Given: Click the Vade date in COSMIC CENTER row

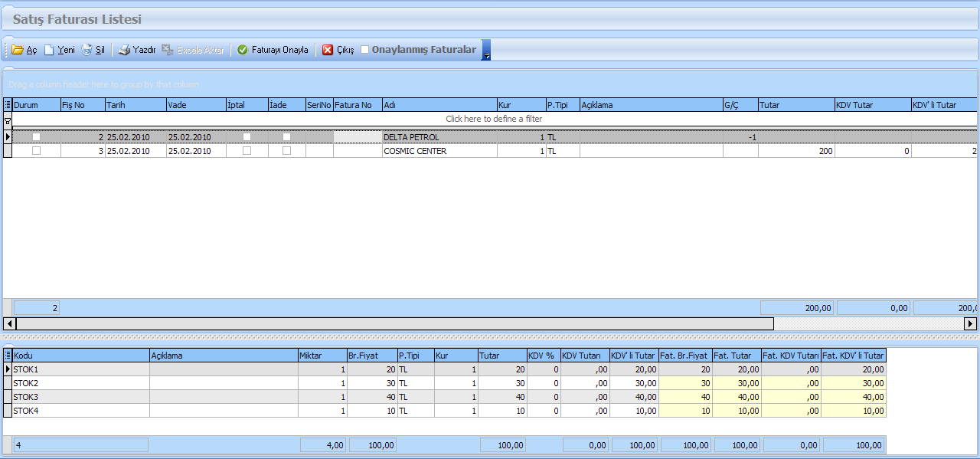Looking at the screenshot, I should click(196, 151).
